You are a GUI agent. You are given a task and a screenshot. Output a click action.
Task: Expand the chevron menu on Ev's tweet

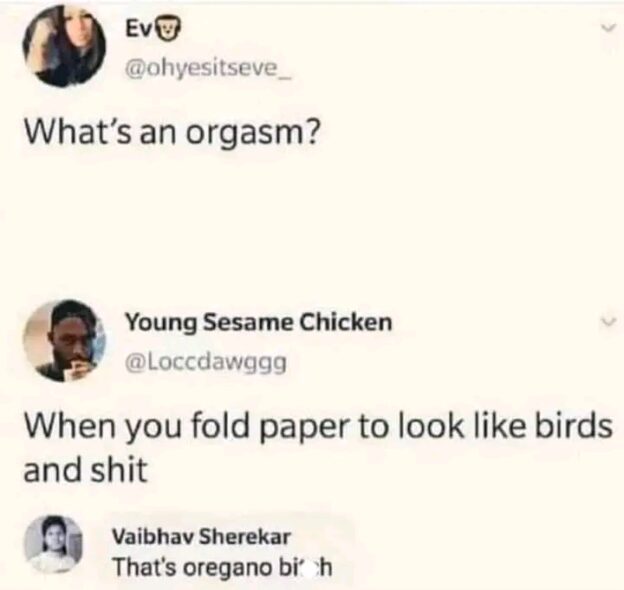point(606,30)
